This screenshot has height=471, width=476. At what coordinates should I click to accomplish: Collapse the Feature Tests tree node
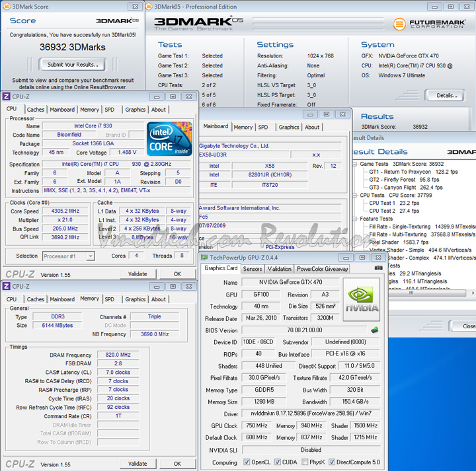[354, 219]
